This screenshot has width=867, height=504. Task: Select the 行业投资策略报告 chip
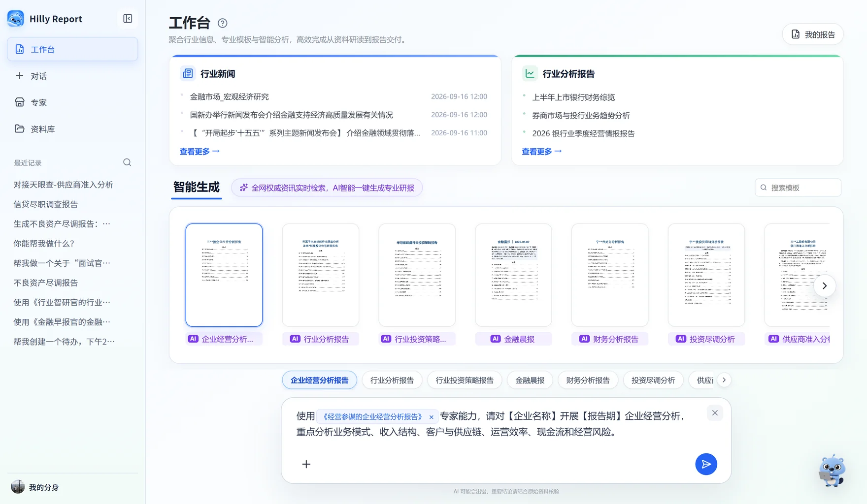tap(465, 380)
